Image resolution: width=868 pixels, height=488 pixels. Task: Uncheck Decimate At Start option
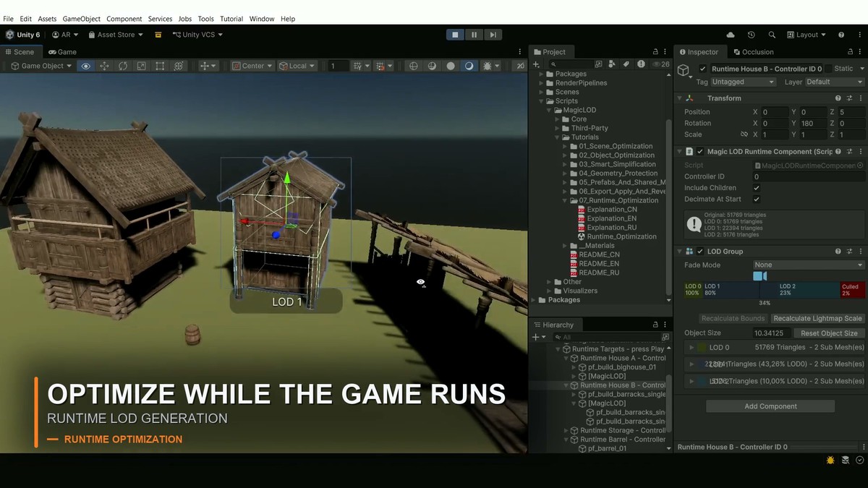757,199
